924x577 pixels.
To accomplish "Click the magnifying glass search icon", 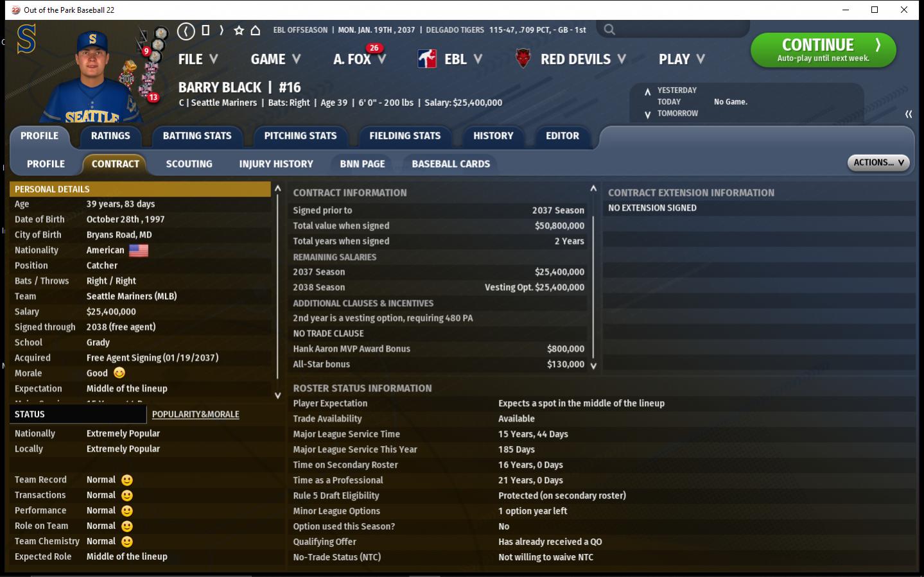I will point(609,30).
